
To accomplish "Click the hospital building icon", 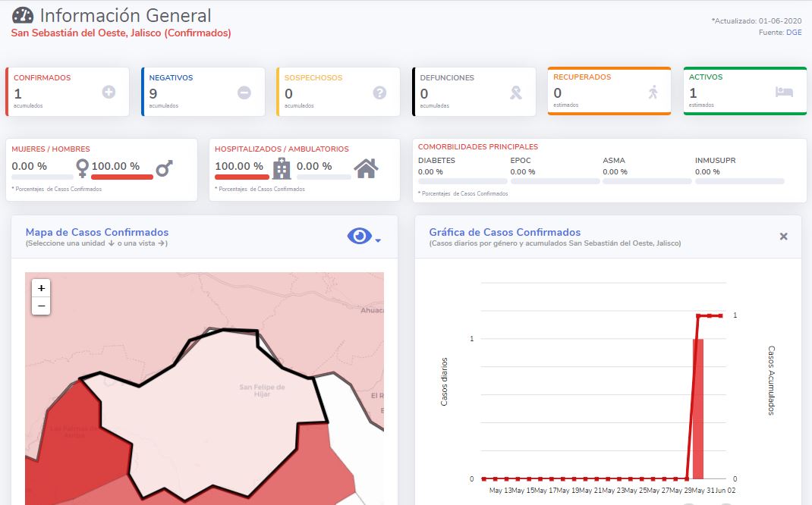I will [282, 168].
